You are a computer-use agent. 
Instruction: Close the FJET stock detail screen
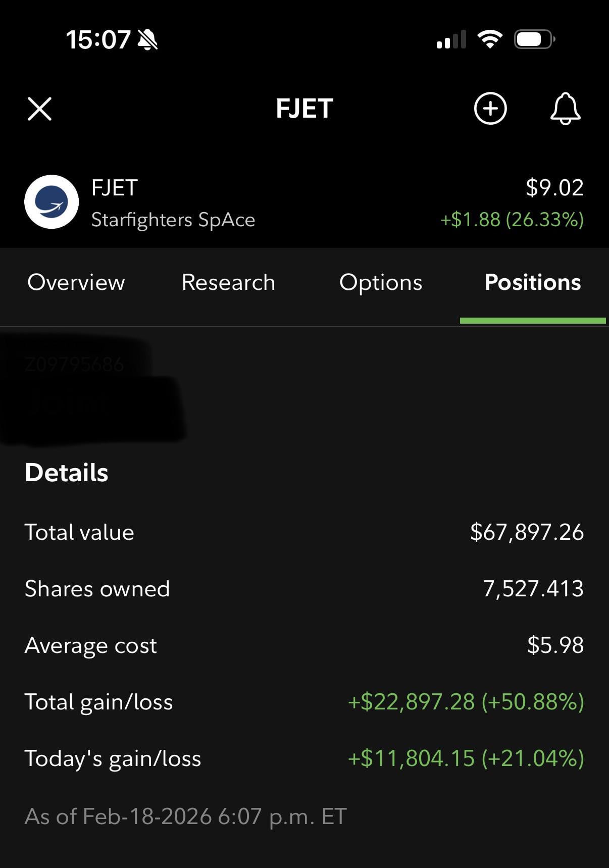(x=39, y=109)
